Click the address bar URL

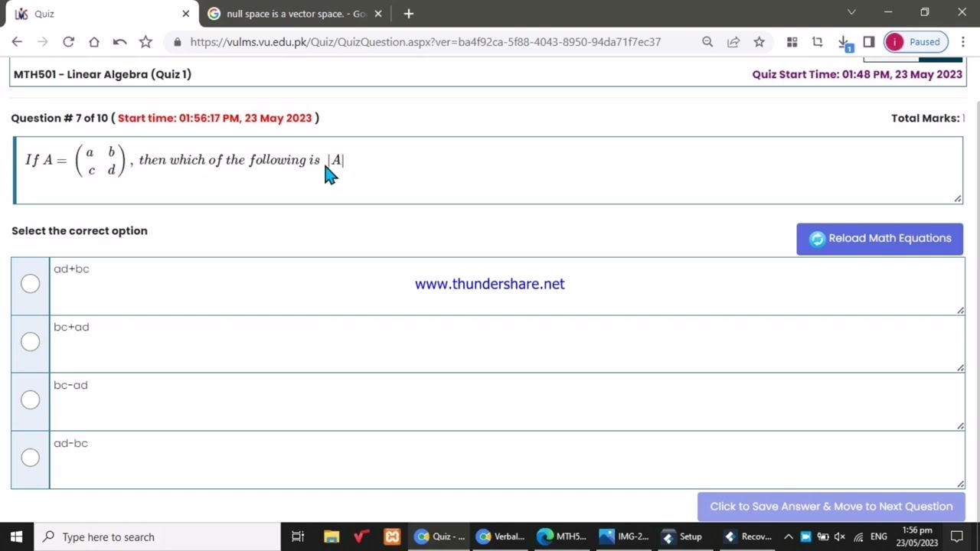tap(426, 42)
